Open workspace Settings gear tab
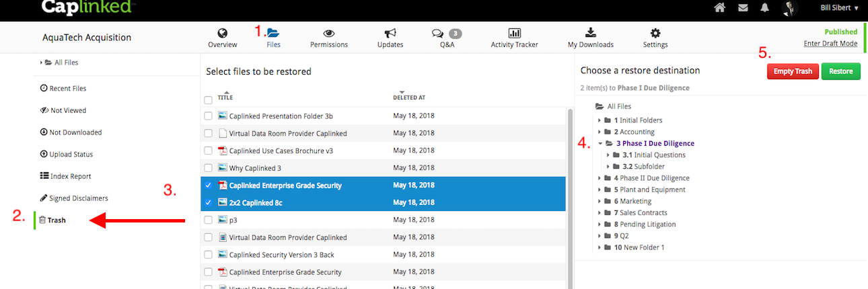 [655, 38]
